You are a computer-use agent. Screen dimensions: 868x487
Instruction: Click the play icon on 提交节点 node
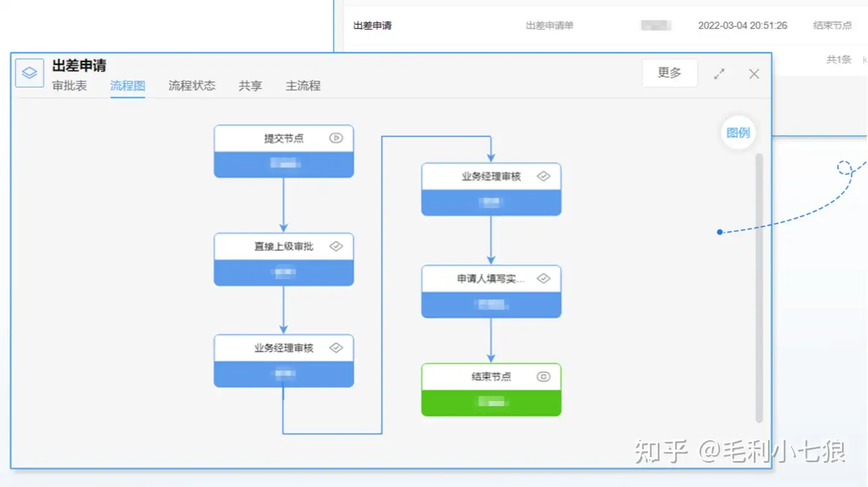(x=336, y=138)
